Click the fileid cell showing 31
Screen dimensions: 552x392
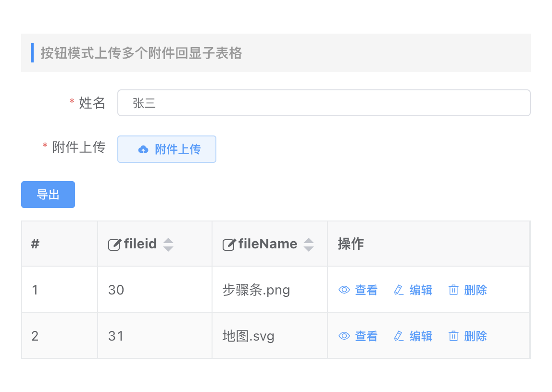point(116,336)
